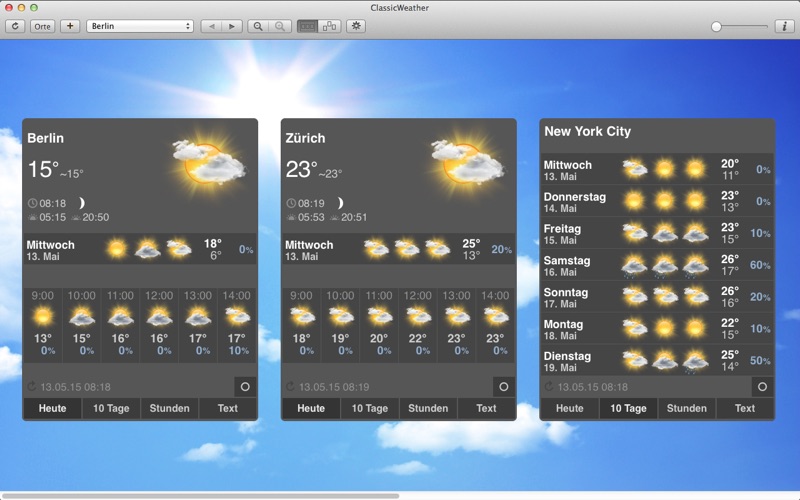800x500 pixels.
Task: Click the toolbar size slider knob
Action: 716,27
